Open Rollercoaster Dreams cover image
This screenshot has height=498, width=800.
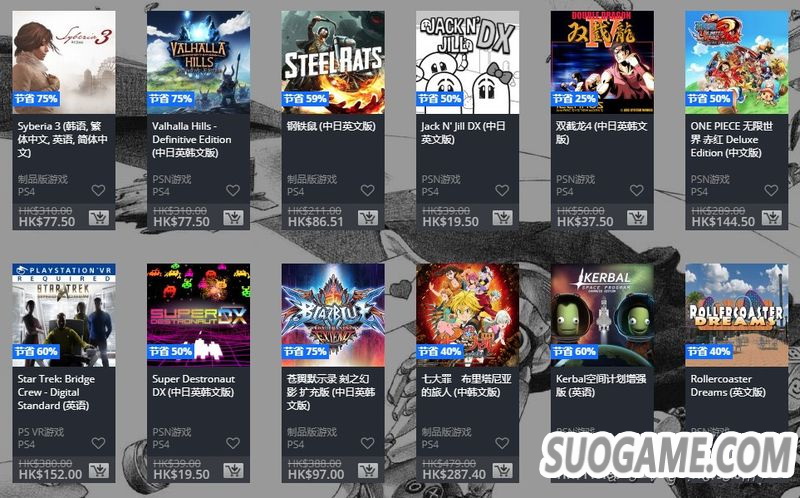[737, 315]
